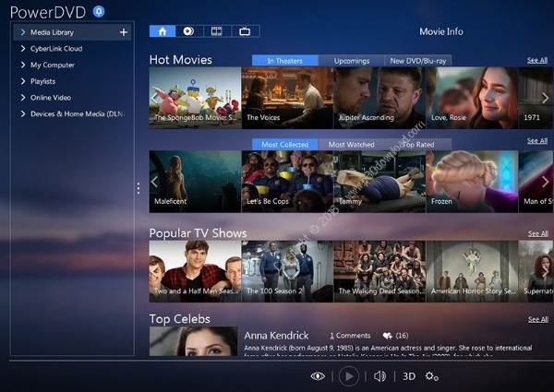554x392 pixels.
Task: Open the Tammy thumbnail
Action: (379, 182)
